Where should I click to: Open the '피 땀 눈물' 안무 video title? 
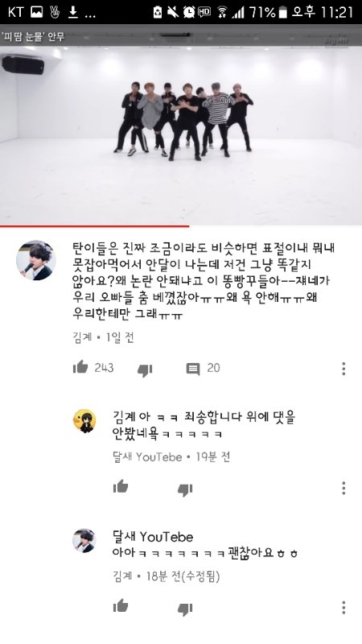click(x=34, y=37)
